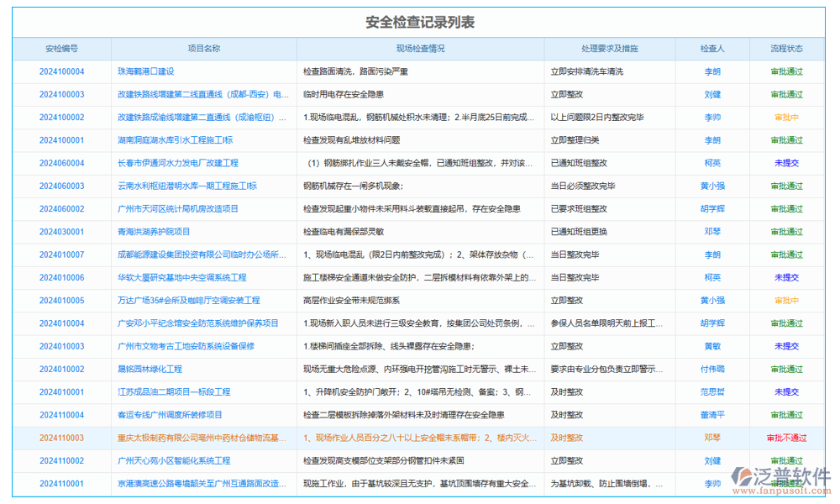Open inspection record 2024110001

click(61, 484)
